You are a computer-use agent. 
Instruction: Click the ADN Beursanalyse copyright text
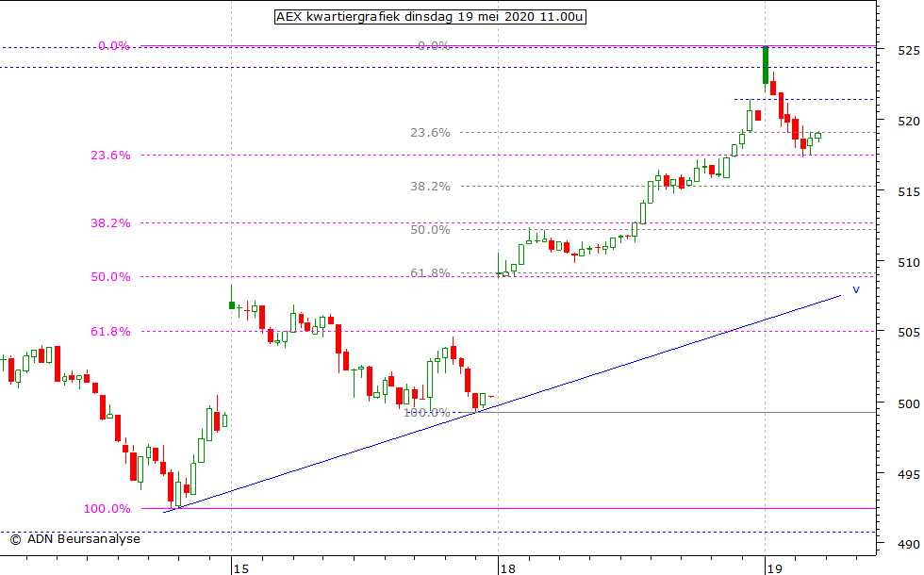click(75, 538)
